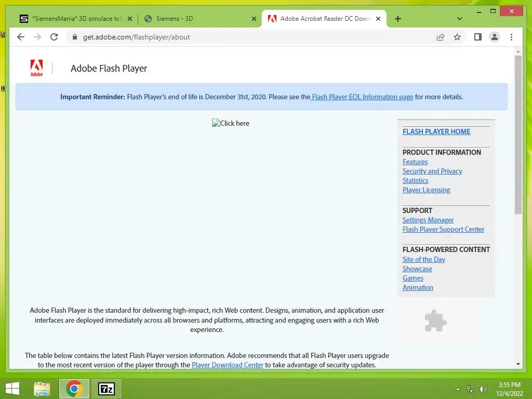
Task: Close the Adobe Acrobat Reader tab
Action: pos(378,19)
